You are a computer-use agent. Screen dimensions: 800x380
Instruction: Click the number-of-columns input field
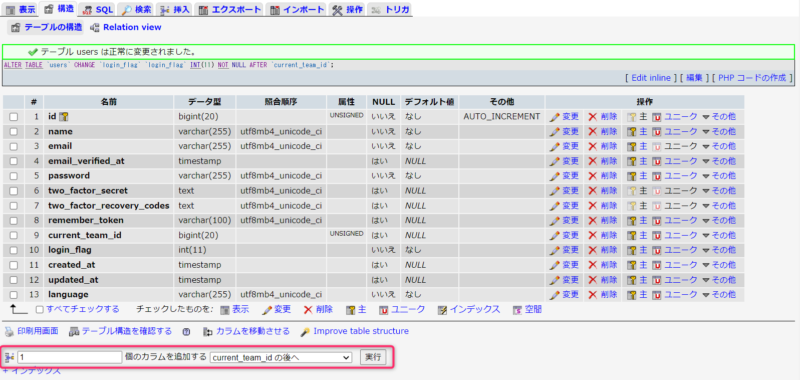point(69,358)
